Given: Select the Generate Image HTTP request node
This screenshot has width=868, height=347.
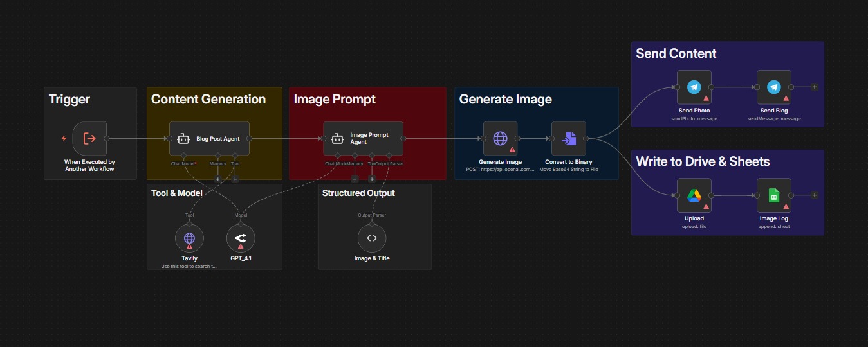Looking at the screenshot, I should 501,138.
